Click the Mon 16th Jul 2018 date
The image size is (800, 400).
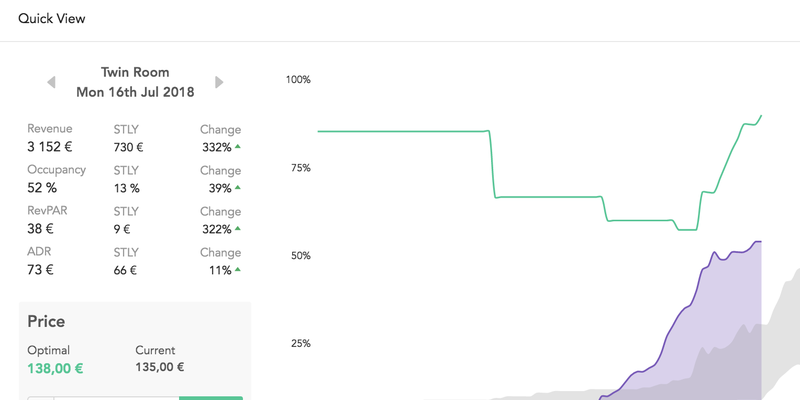135,92
